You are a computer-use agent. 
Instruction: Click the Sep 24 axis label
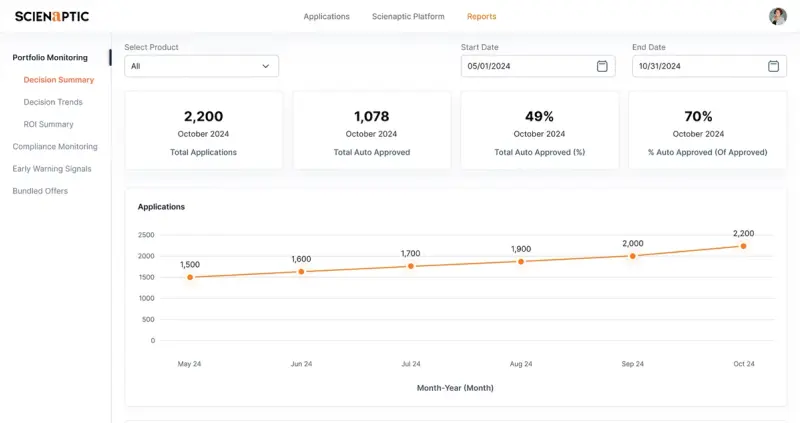[x=633, y=364]
